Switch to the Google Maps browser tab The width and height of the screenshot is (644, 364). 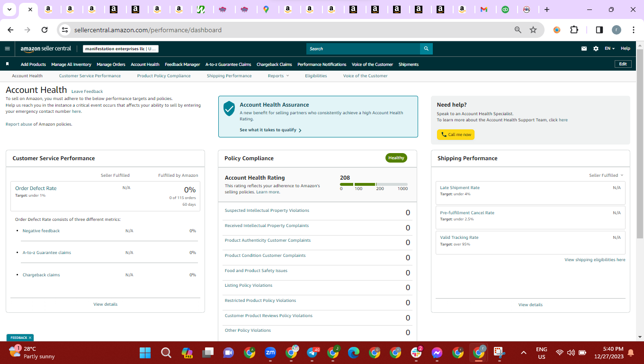tap(266, 9)
